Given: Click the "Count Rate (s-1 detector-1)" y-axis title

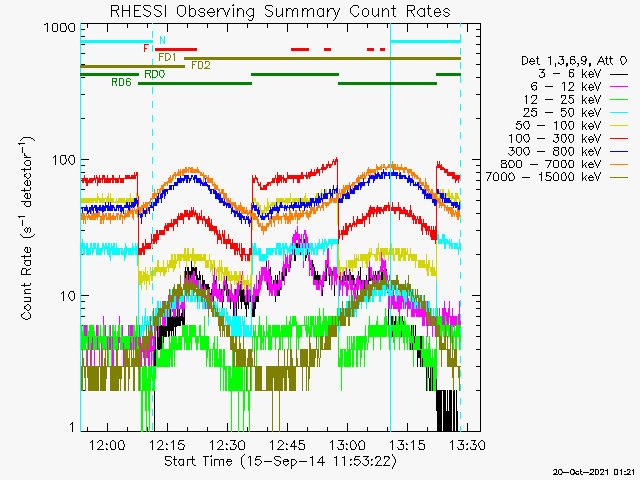Looking at the screenshot, I should (27, 229).
